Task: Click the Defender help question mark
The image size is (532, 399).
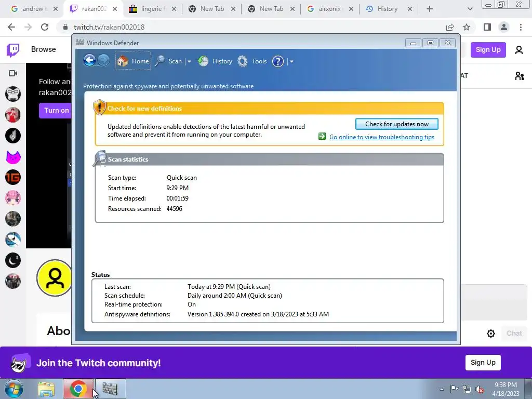Action: point(278,61)
